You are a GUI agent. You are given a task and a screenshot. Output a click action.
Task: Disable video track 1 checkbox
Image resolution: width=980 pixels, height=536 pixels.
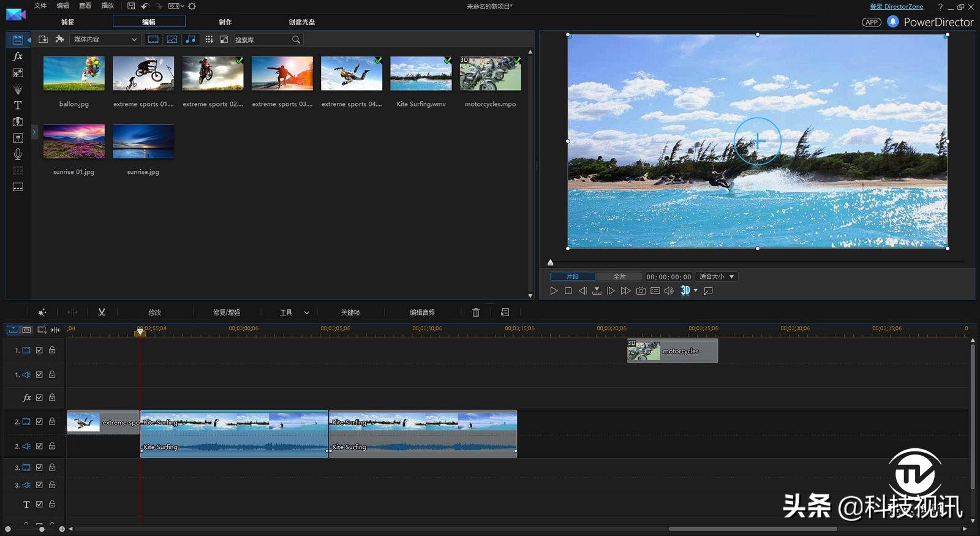39,350
